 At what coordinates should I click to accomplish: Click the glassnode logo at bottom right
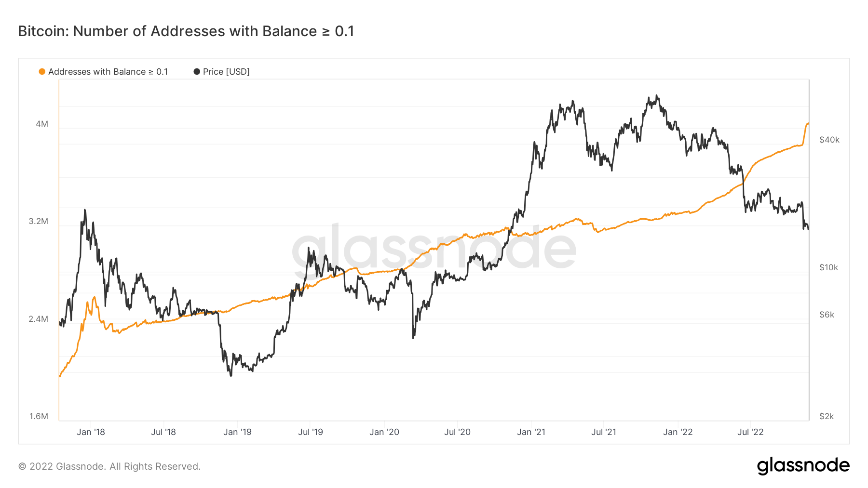click(x=803, y=466)
